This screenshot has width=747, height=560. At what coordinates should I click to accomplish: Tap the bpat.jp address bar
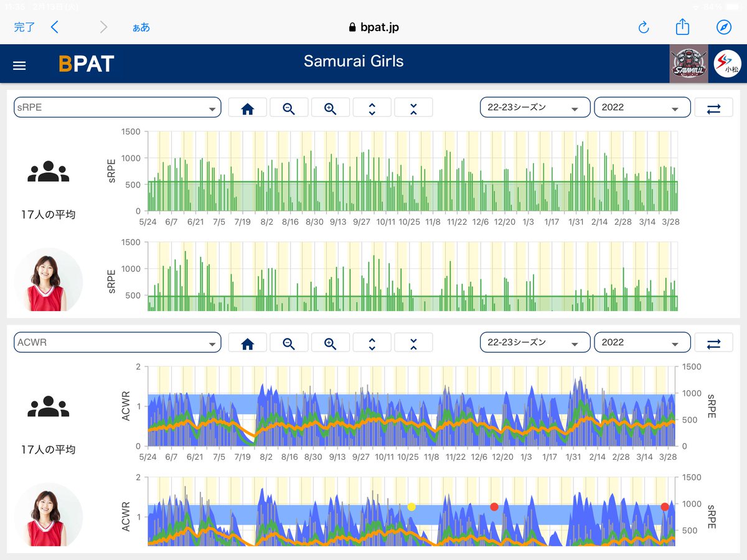coord(374,27)
